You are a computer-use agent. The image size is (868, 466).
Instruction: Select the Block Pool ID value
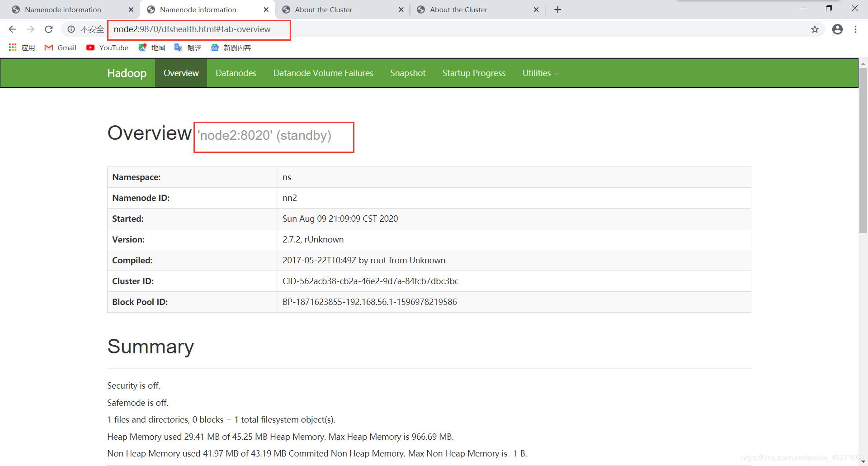coord(370,302)
